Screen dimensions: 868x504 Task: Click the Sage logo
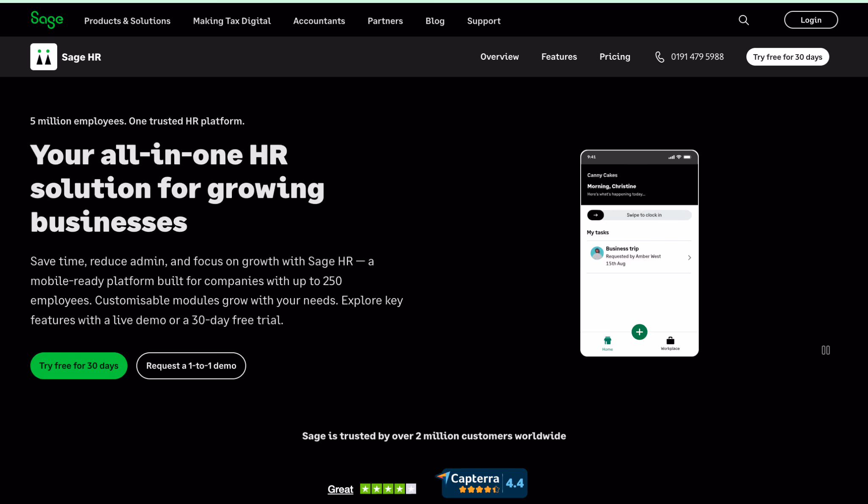[x=47, y=20]
